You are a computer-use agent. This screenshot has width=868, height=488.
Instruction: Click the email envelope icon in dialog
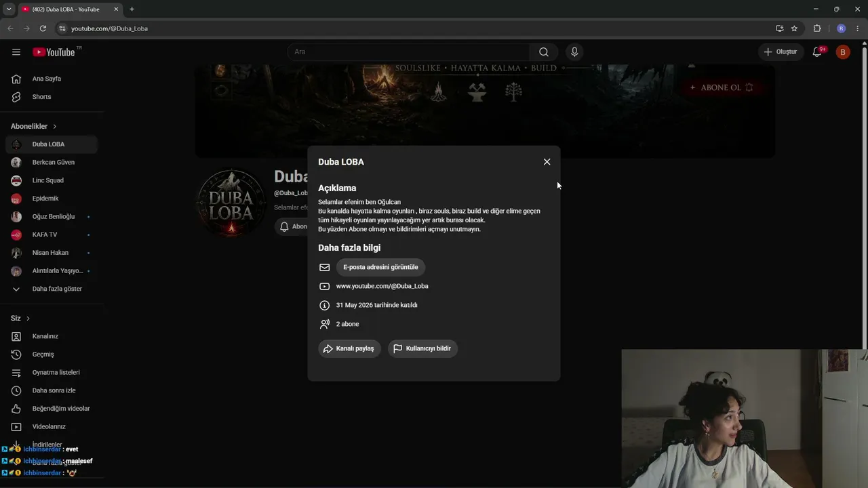click(x=325, y=268)
